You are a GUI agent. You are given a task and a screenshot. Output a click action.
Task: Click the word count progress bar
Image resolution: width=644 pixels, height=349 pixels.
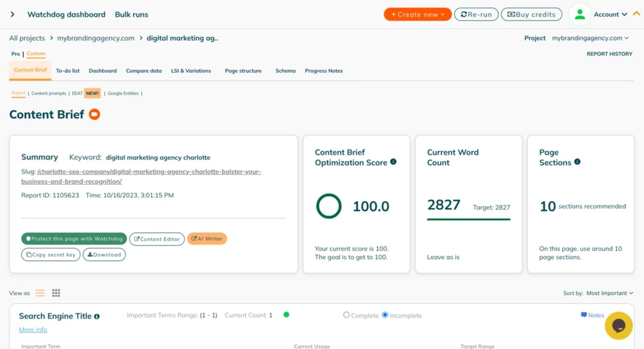point(469,219)
